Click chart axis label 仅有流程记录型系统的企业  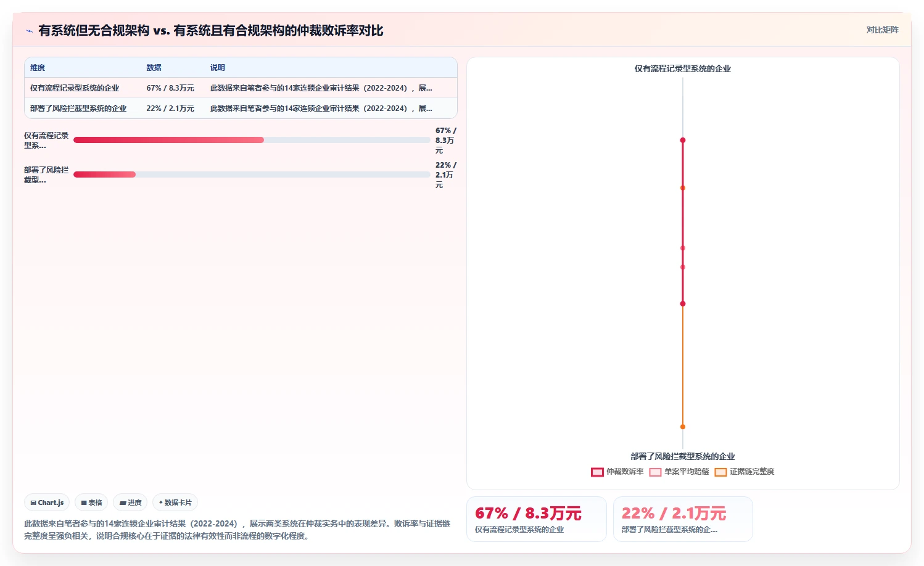(683, 68)
